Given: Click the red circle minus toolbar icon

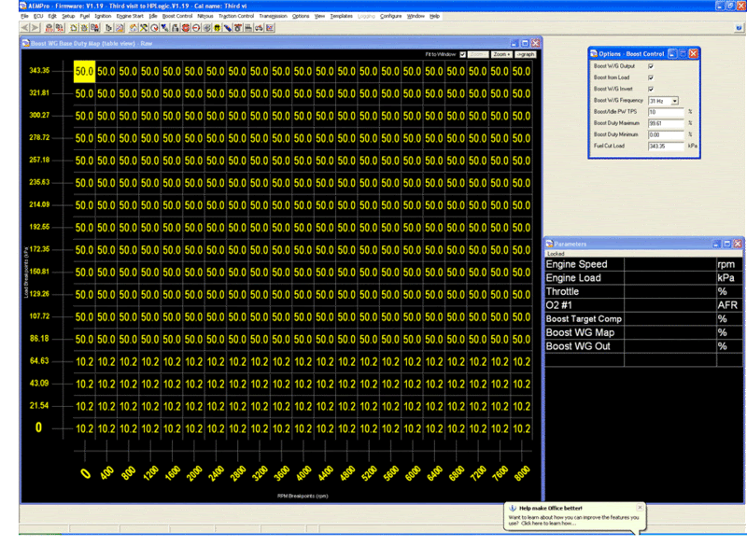Looking at the screenshot, I should point(196,28).
